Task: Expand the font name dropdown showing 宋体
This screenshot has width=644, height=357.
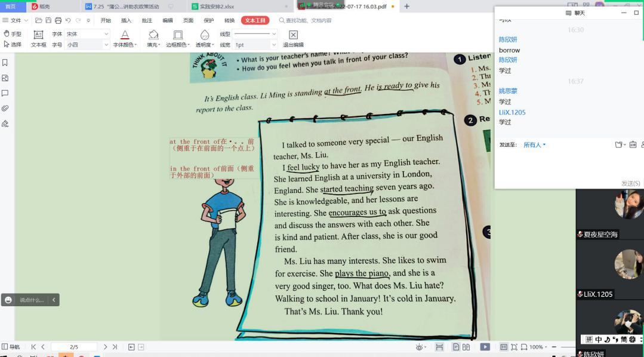Action: 106,34
